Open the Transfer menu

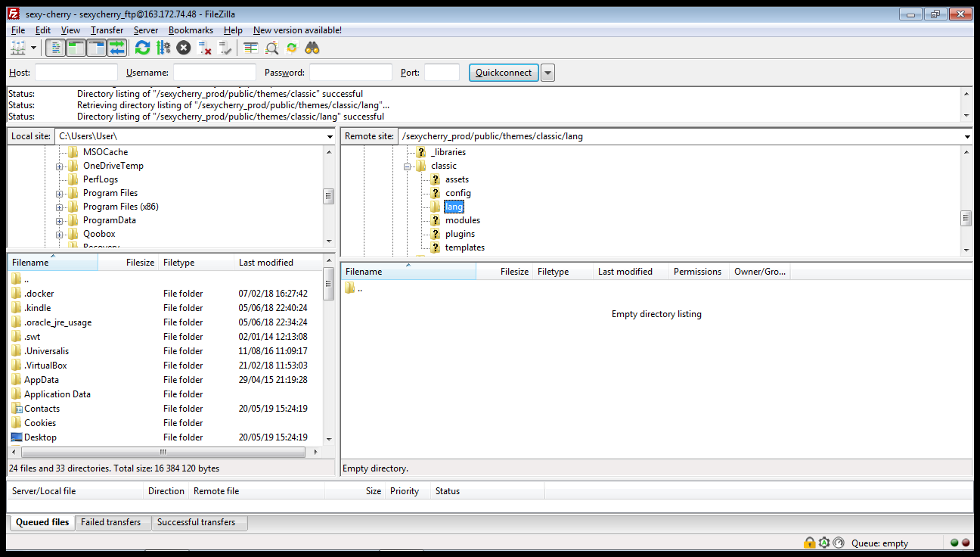107,30
